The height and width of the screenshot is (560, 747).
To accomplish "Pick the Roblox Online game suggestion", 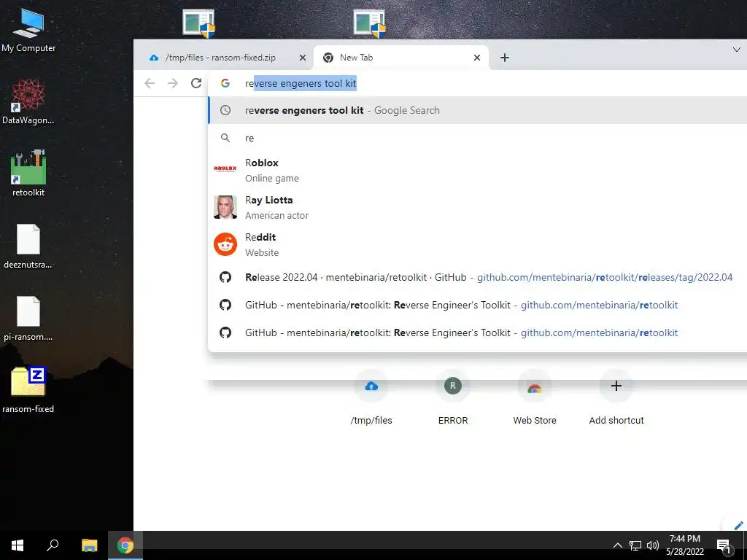I will [x=477, y=170].
